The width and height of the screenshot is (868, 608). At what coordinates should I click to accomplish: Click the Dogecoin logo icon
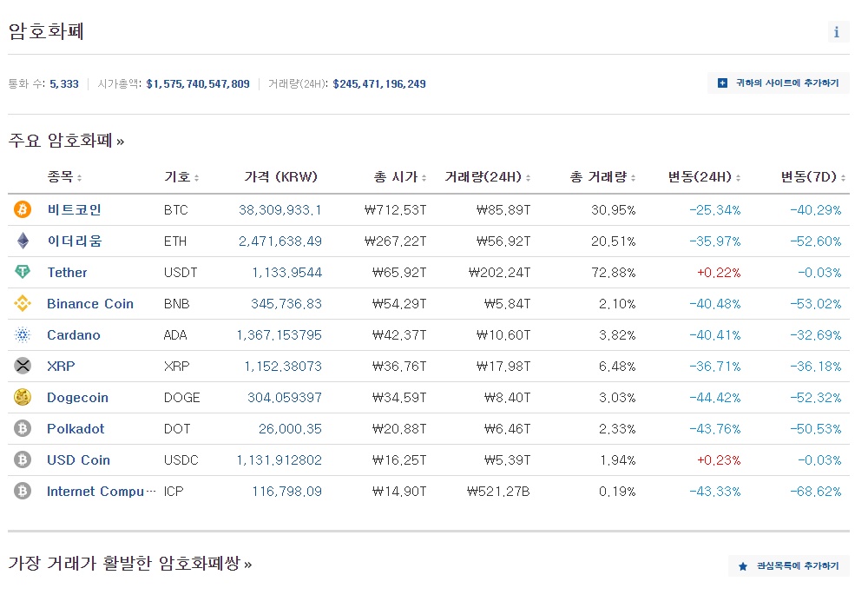[23, 397]
